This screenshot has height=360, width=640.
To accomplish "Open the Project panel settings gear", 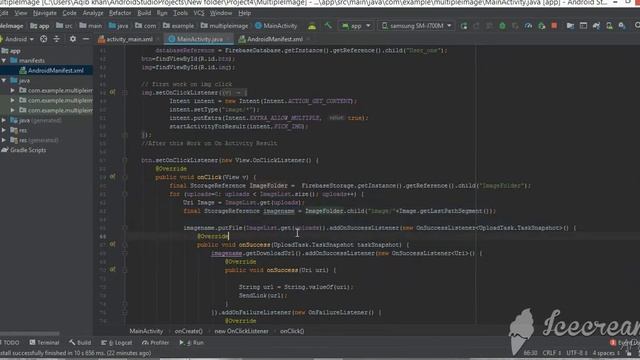I will [x=73, y=39].
